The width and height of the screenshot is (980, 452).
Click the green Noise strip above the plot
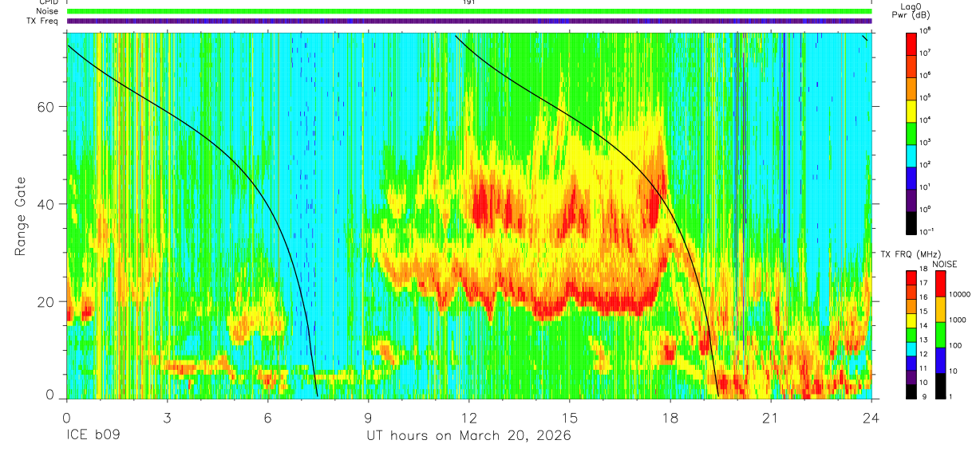pyautogui.click(x=468, y=11)
